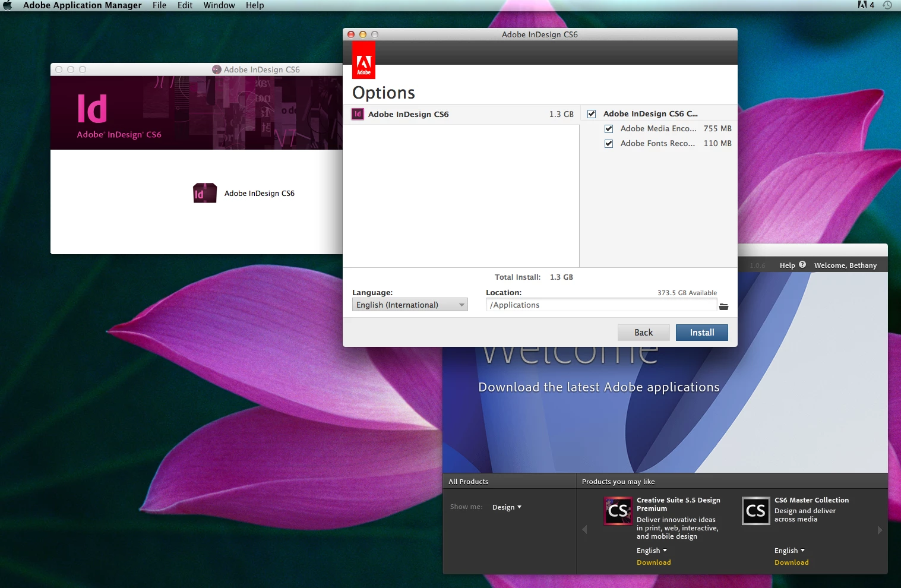Viewport: 901px width, 588px height.
Task: Click the 373.5 GB Available text
Action: point(687,293)
